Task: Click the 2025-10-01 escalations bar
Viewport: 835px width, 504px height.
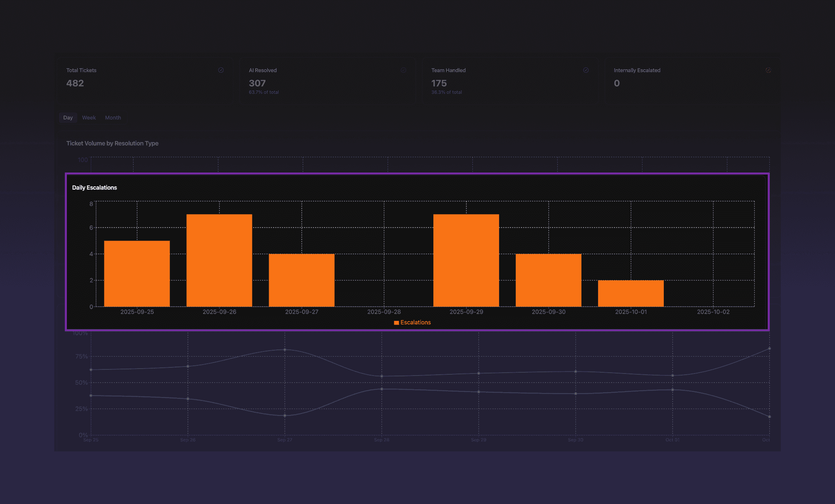Action: [631, 293]
